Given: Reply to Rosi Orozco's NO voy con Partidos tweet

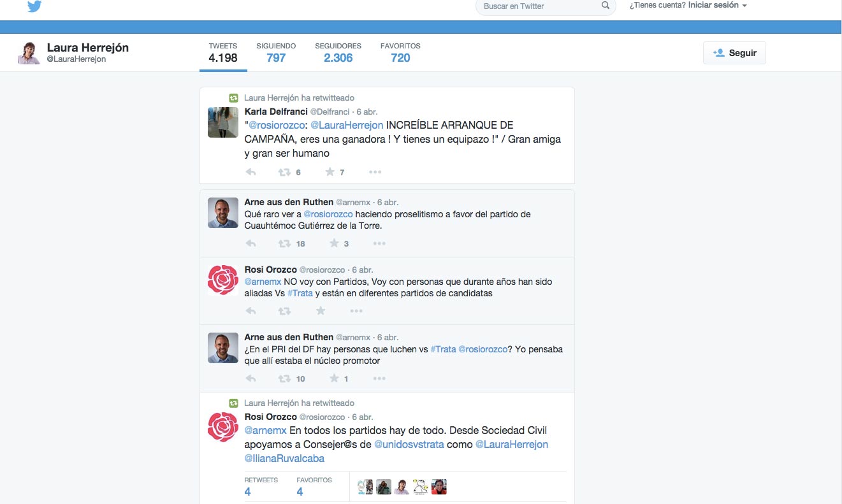Looking at the screenshot, I should 251,311.
